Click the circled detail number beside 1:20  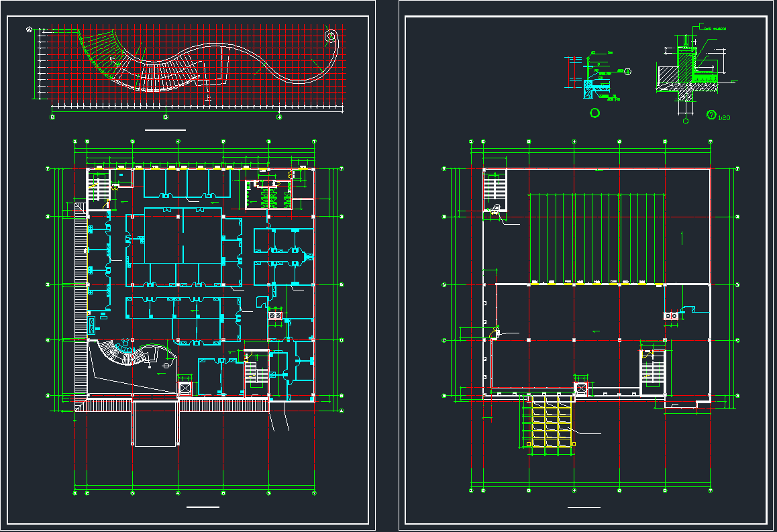tap(711, 115)
